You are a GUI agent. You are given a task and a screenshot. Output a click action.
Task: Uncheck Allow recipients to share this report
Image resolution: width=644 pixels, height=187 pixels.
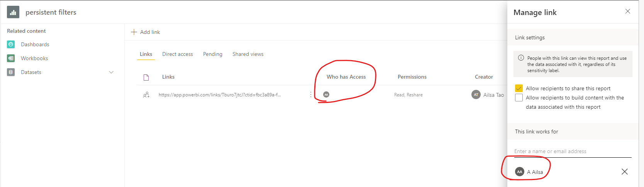(x=519, y=88)
